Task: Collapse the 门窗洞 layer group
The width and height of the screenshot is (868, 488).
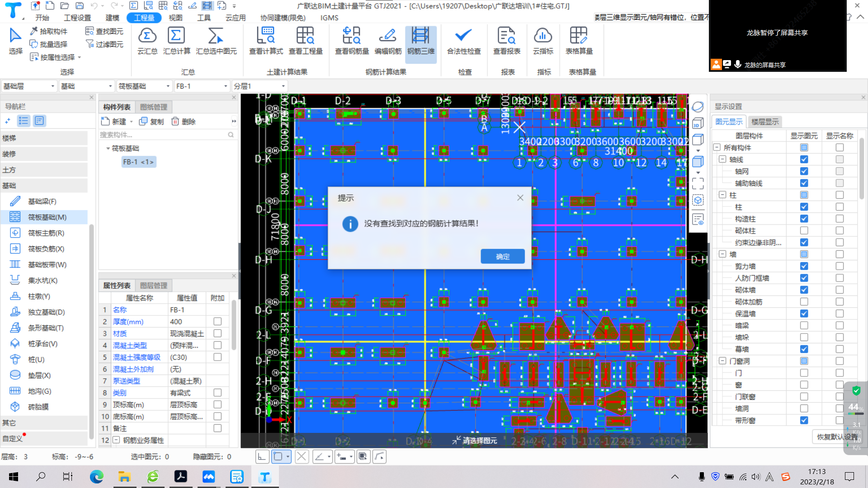Action: point(722,361)
